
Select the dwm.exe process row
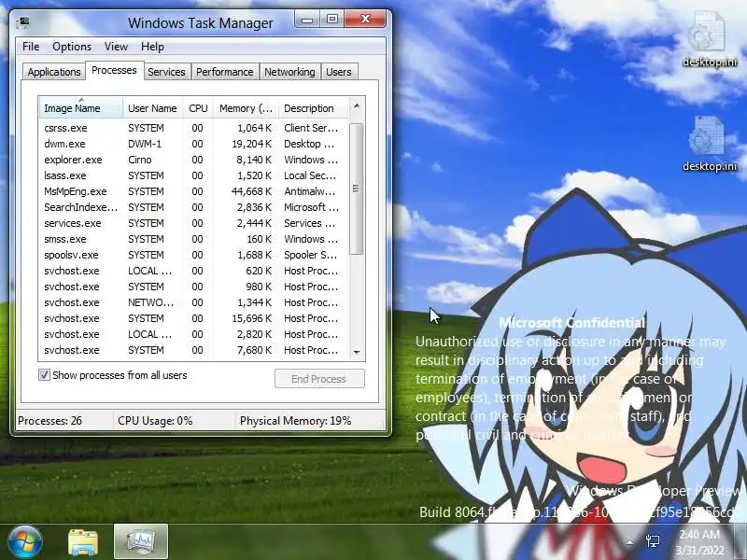click(x=193, y=144)
